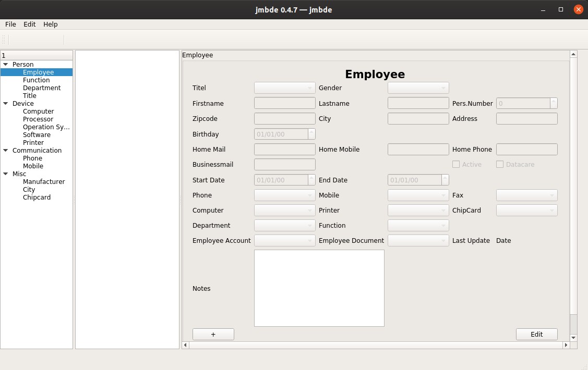Open the Employee Document dropdown

click(x=418, y=240)
